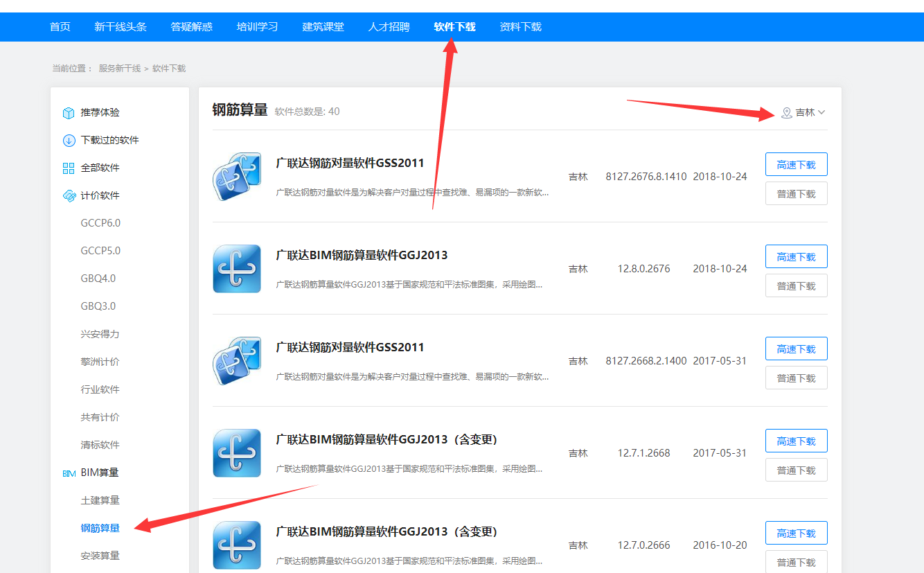Select GCCP5.0 in the sidebar

click(x=100, y=251)
